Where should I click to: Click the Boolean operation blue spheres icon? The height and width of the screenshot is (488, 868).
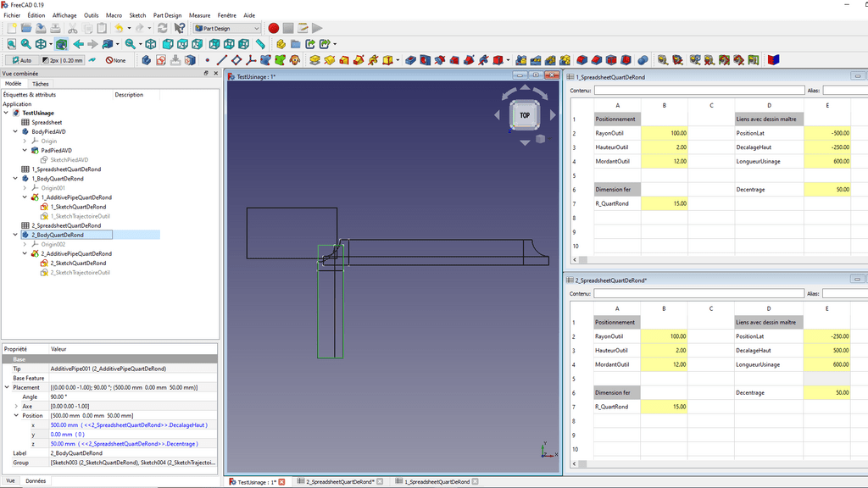point(643,60)
